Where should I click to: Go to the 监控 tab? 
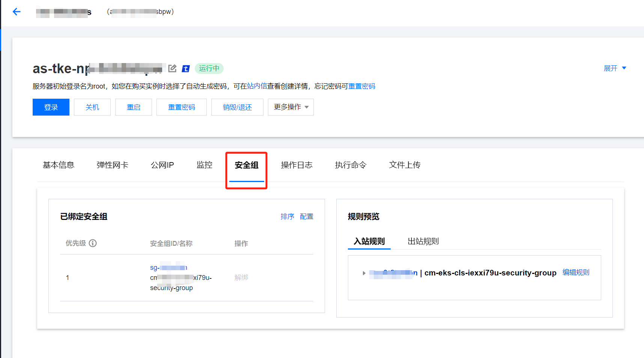point(205,165)
